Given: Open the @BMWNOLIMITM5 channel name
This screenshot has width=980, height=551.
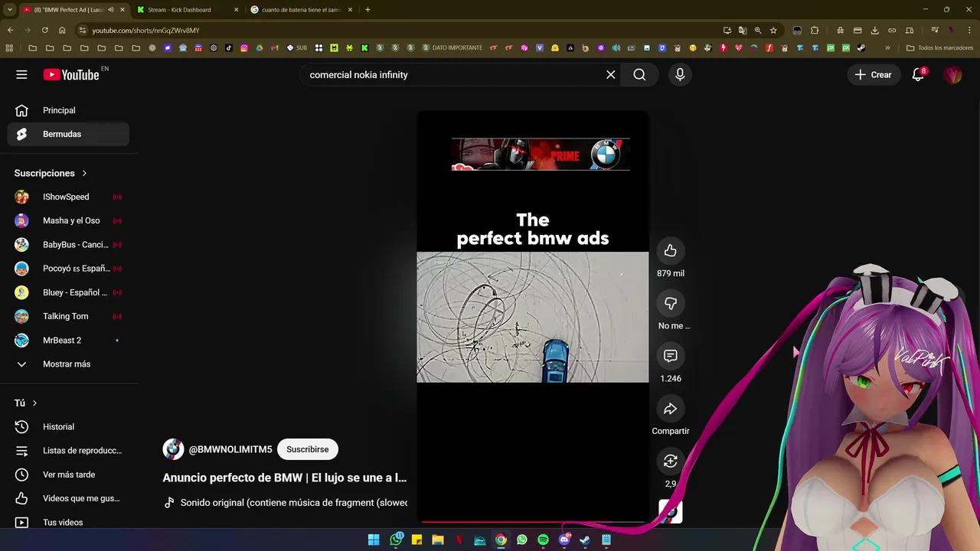Looking at the screenshot, I should tap(230, 449).
